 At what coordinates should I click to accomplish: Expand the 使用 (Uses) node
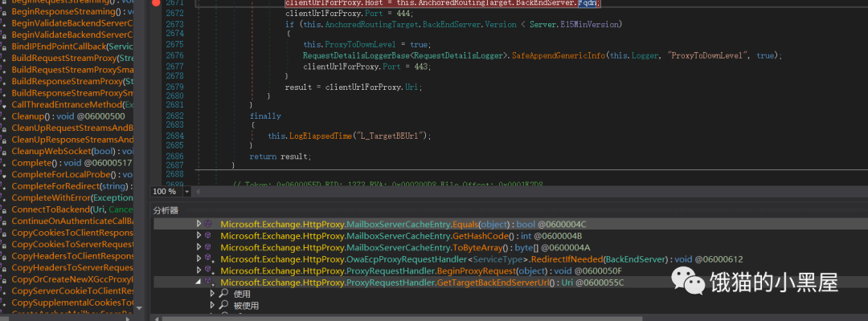[x=212, y=294]
